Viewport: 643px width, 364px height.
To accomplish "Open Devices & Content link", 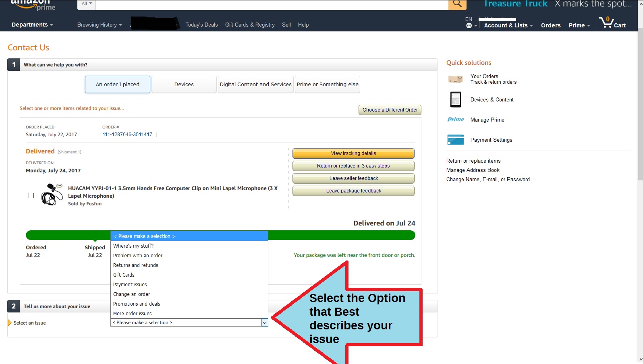I will point(492,99).
